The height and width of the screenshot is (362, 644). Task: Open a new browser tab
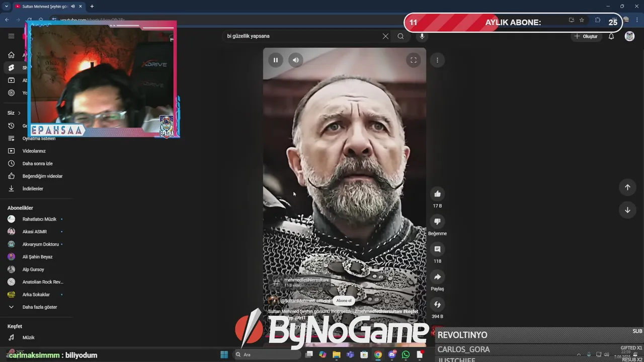pyautogui.click(x=92, y=7)
